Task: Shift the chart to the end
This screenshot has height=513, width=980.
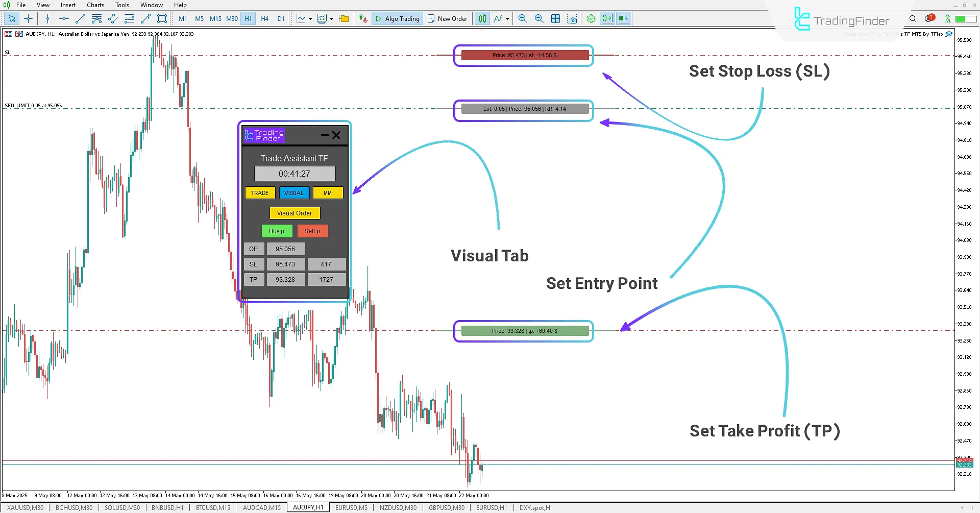Action: [607, 18]
